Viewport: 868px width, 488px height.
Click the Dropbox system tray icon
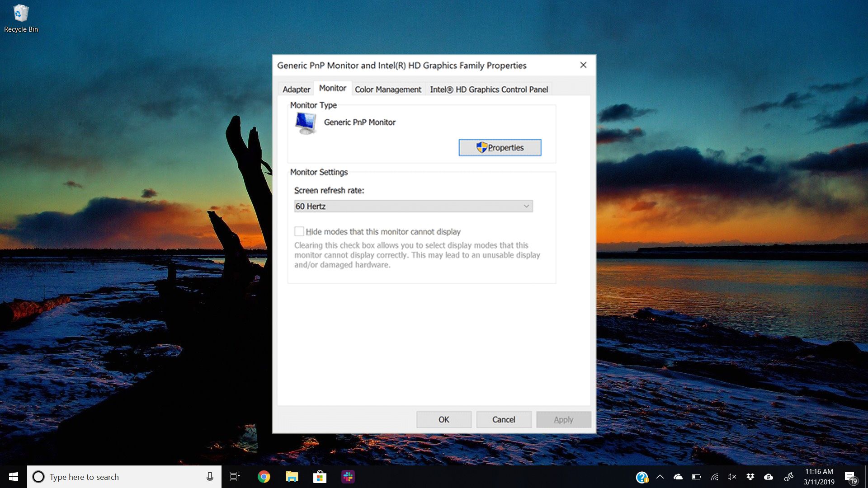(750, 476)
